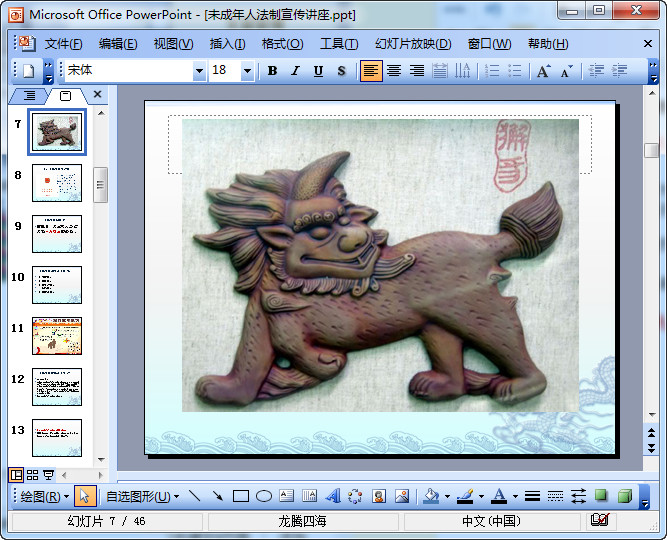
Task: Insert WordArt
Action: (333, 496)
